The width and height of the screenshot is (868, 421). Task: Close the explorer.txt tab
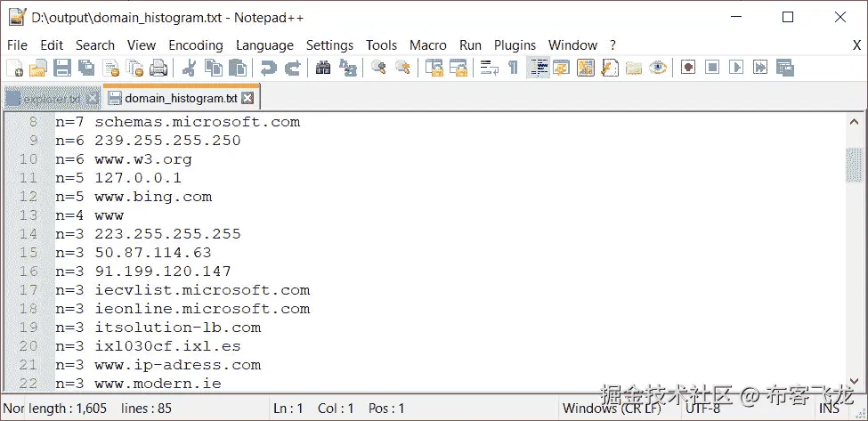tap(93, 100)
